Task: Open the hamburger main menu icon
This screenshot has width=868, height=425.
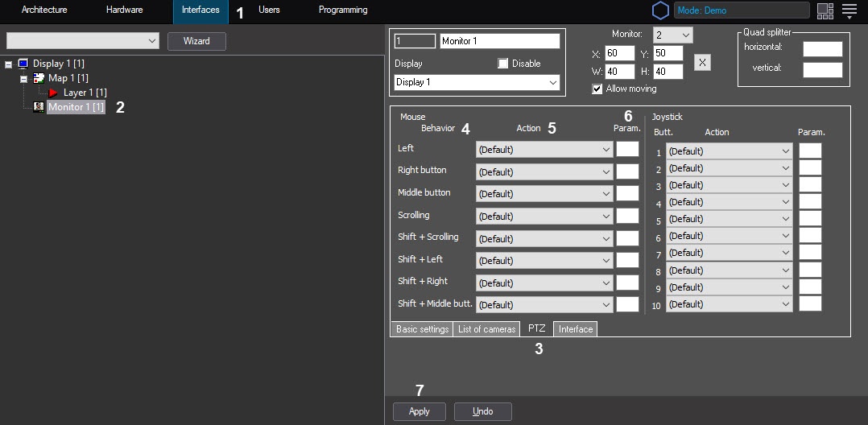Action: pos(849,10)
